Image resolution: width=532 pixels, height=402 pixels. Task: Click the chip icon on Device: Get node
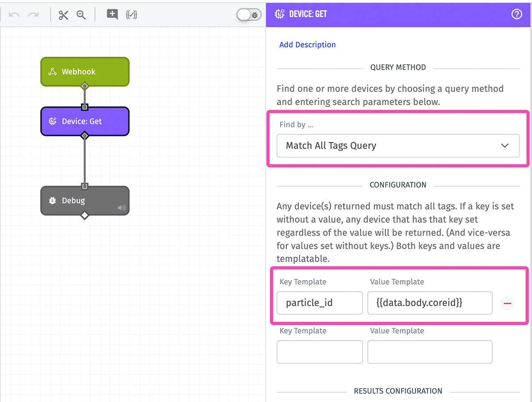[52, 121]
